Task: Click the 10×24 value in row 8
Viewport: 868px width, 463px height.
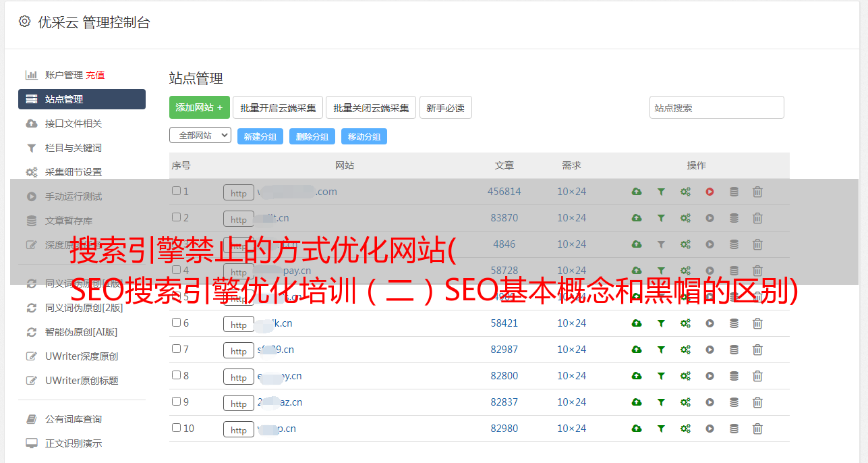Action: click(x=571, y=376)
